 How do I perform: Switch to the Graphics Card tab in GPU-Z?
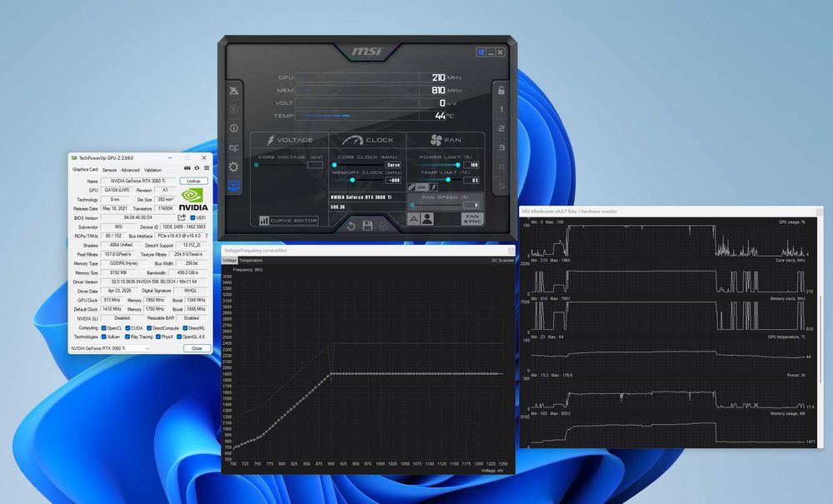[85, 169]
